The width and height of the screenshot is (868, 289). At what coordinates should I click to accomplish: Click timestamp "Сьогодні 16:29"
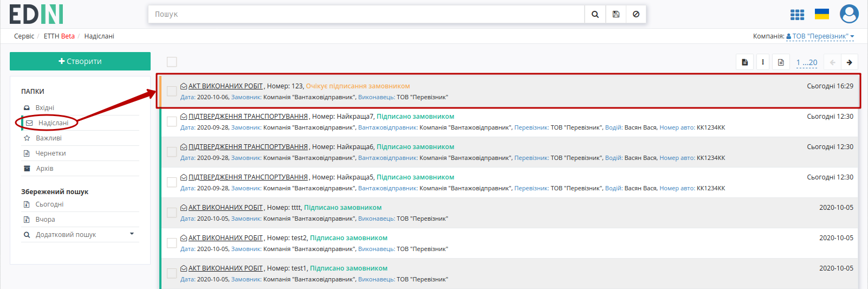[830, 86]
